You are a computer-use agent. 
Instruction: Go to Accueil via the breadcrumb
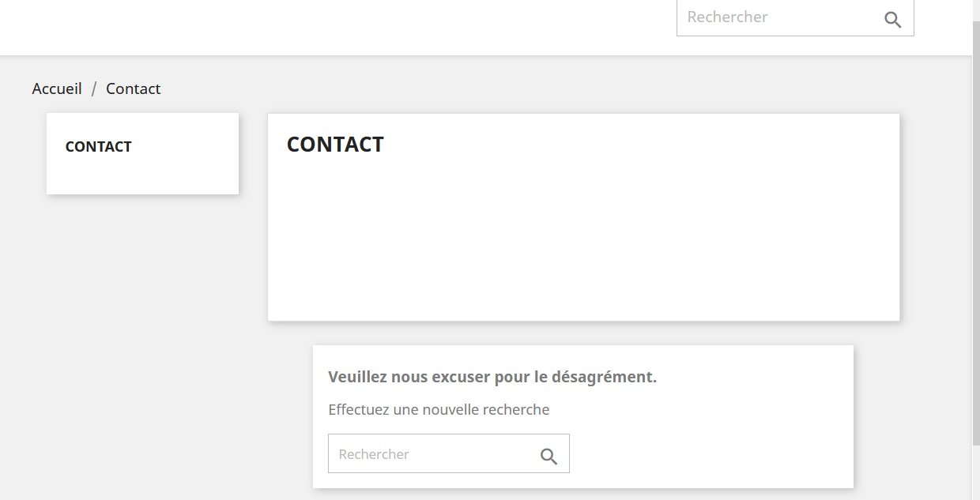pos(57,88)
